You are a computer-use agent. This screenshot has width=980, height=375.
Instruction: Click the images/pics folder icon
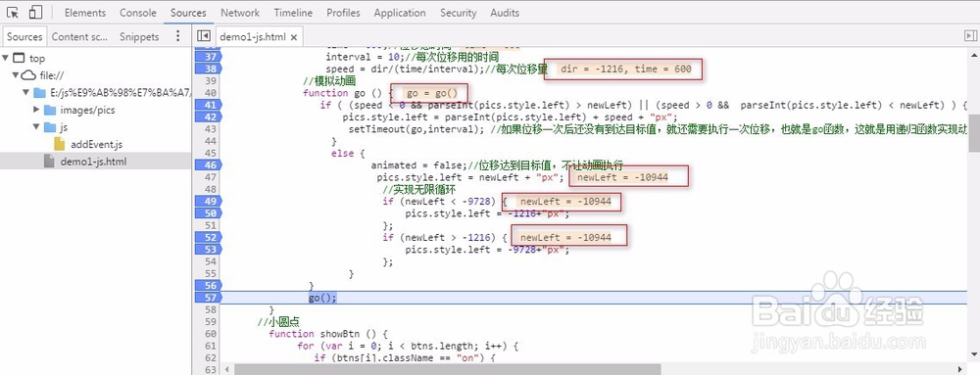click(50, 110)
